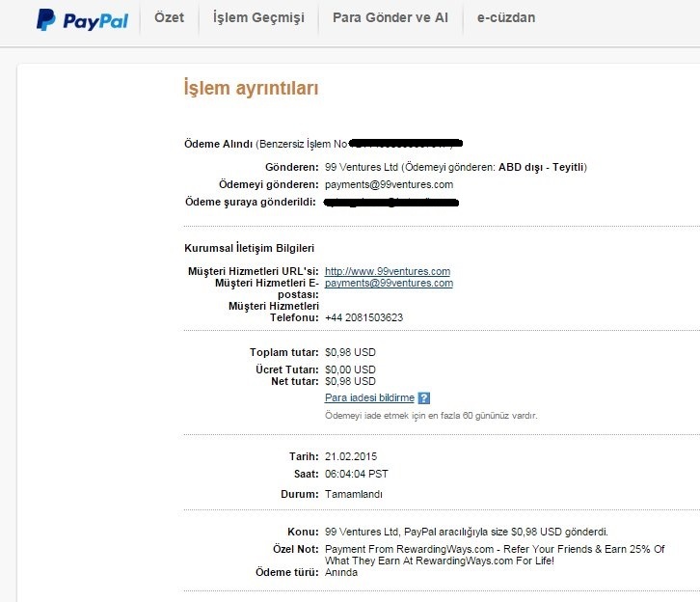Click the PayPal logo icon
The image size is (700, 602).
[x=83, y=20]
